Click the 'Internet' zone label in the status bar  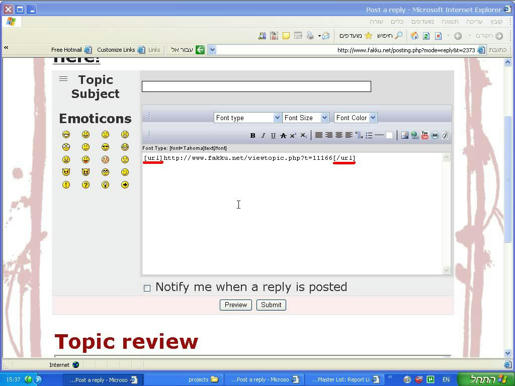(x=59, y=365)
